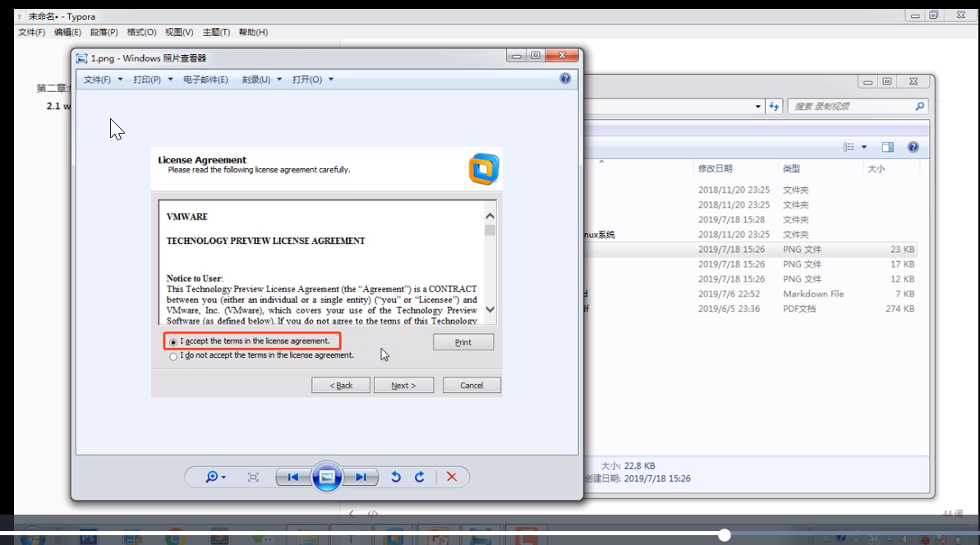Click the Typora word count 44 词
Screen dimensions: 980x545
(953, 513)
